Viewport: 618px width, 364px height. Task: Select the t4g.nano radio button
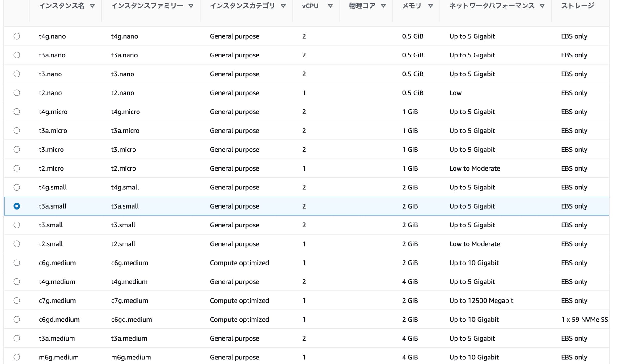coord(17,36)
